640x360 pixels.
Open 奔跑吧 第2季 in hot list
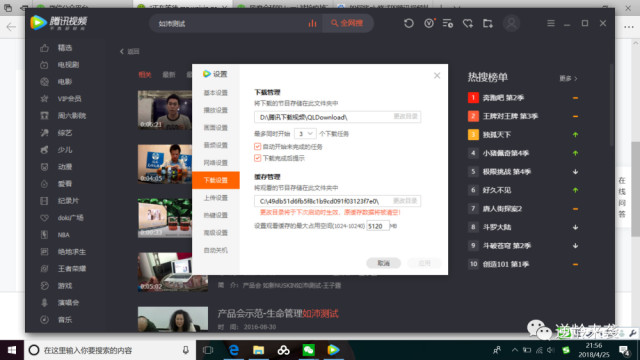point(503,98)
